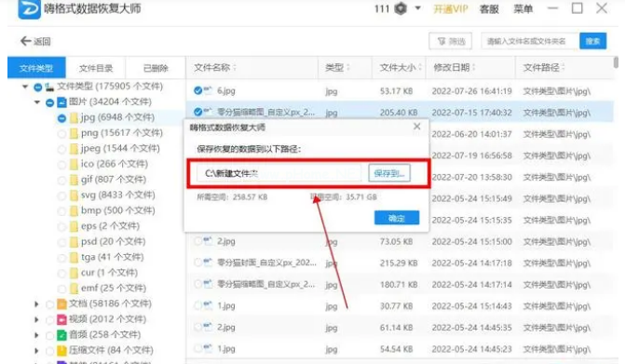The image size is (625, 364).
Task: Select the 压缩文件 category icon in tree
Action: click(61, 350)
